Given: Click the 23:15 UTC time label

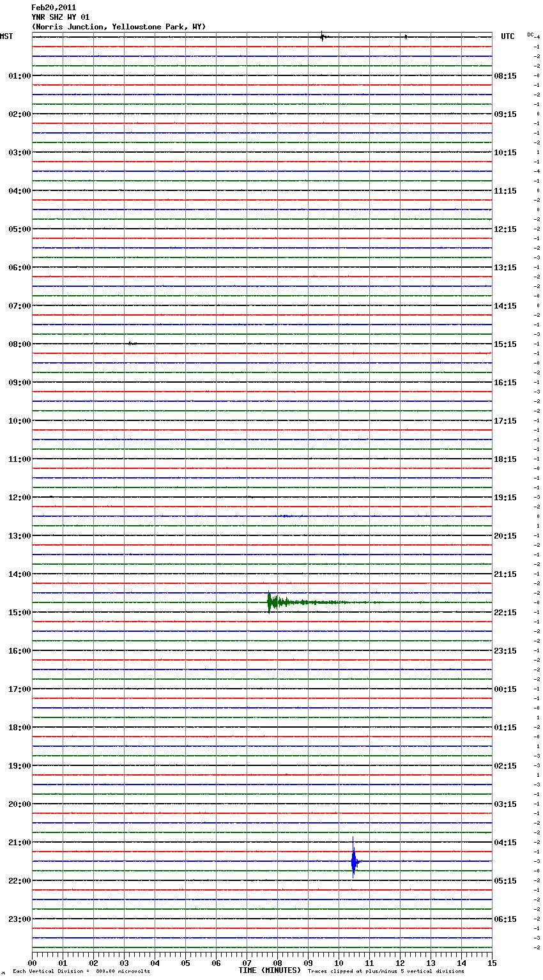Looking at the screenshot, I should [x=505, y=651].
